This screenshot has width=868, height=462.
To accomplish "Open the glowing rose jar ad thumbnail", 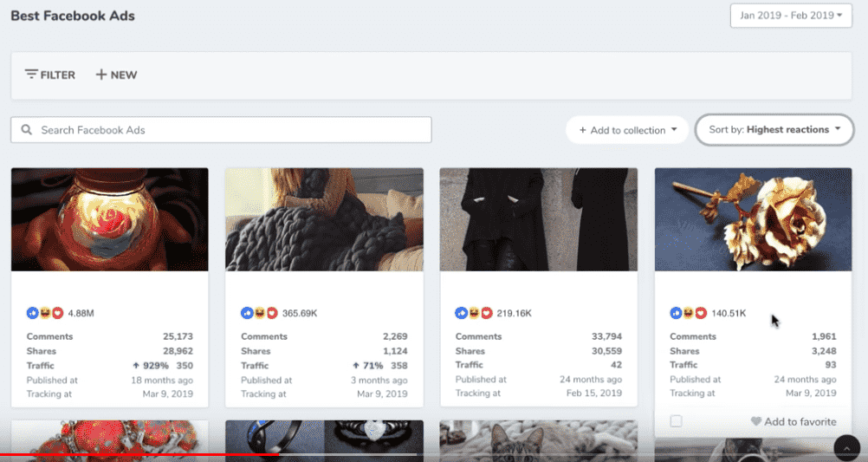I will click(110, 219).
